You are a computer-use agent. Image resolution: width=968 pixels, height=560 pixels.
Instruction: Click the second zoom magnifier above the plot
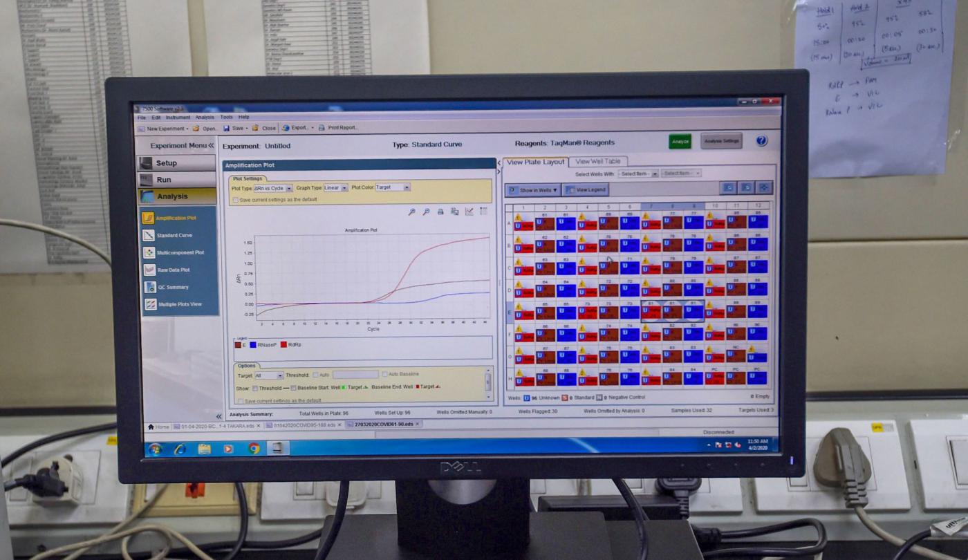[426, 212]
